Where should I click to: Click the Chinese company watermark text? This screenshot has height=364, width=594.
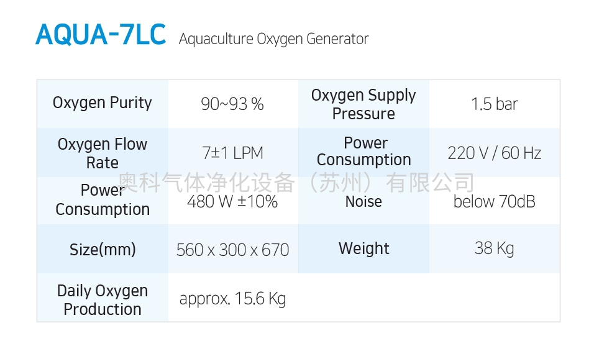click(296, 182)
